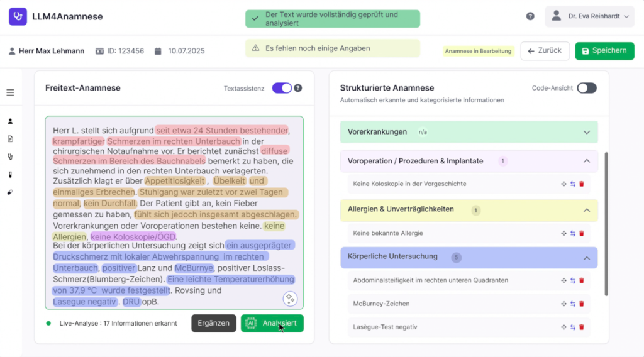
Task: Click the sparkle AI icon in text box
Action: coord(289,299)
